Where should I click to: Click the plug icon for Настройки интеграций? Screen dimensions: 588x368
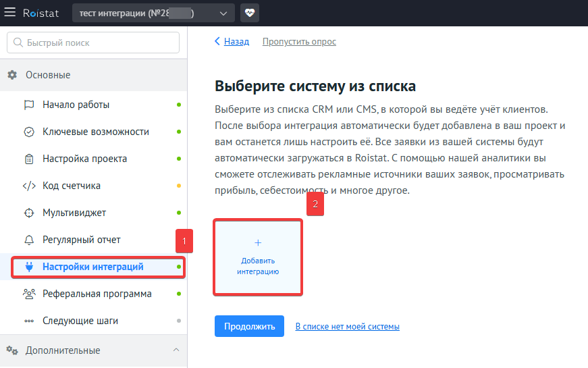tap(29, 267)
